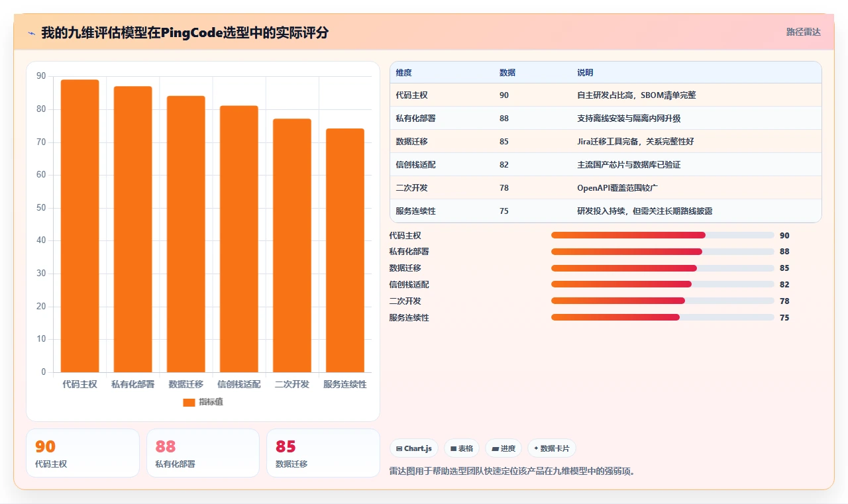Click the 二次开发 progress list label
This screenshot has width=848, height=504.
click(405, 301)
